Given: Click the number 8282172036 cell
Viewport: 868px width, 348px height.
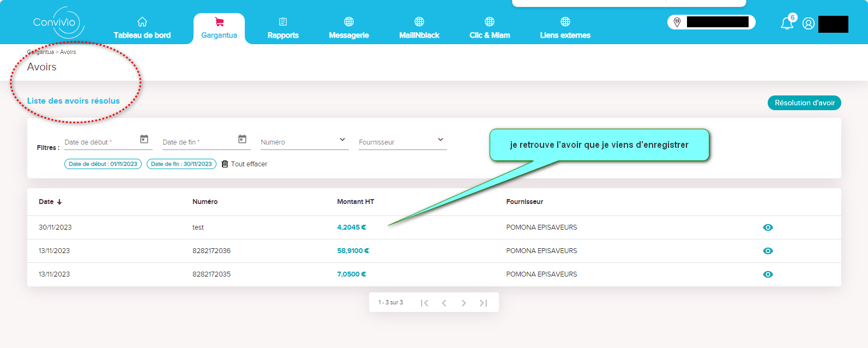Looking at the screenshot, I should [212, 251].
